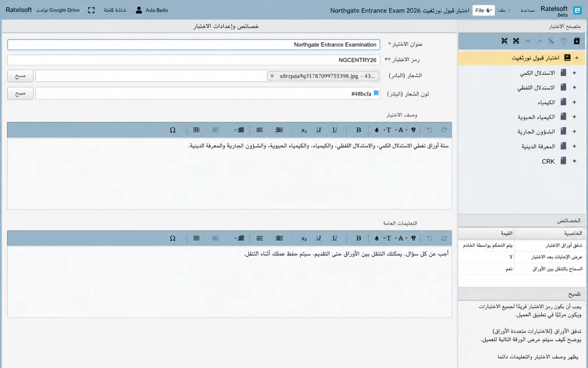Open alignment dropdown in description editor
Image resolution: width=588 pixels, height=368 pixels.
pyautogui.click(x=239, y=130)
